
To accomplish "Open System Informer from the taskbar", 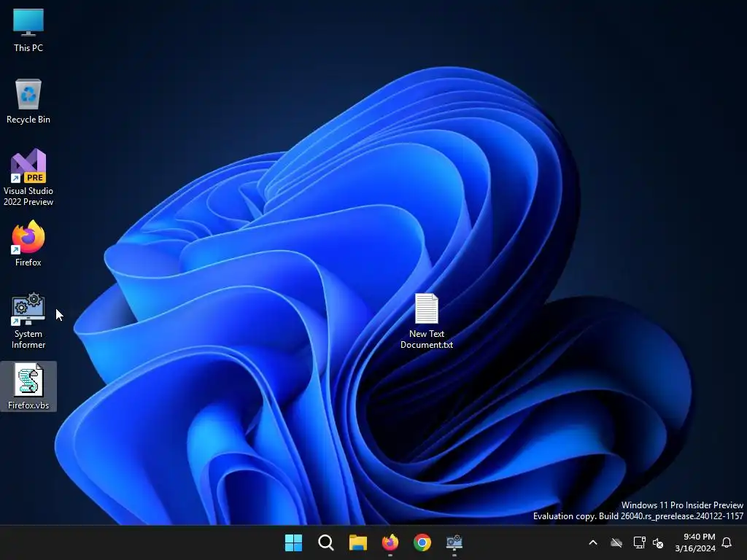I will click(x=454, y=542).
